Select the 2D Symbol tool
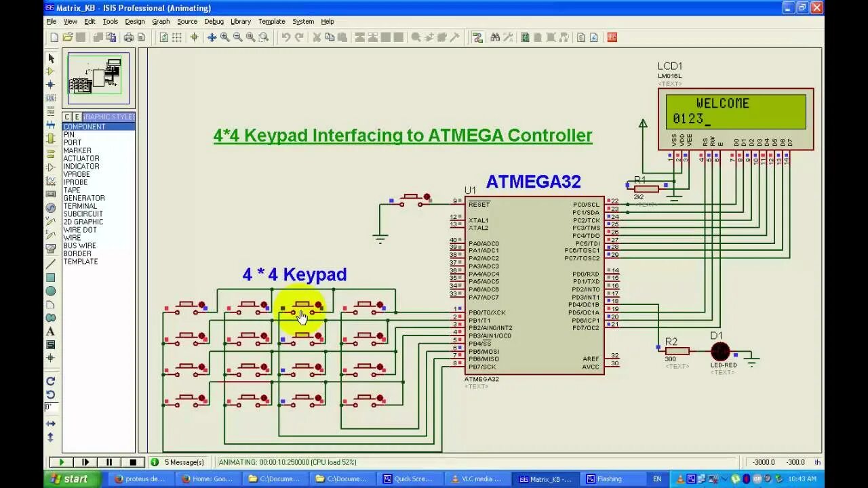This screenshot has width=868, height=488. [51, 345]
